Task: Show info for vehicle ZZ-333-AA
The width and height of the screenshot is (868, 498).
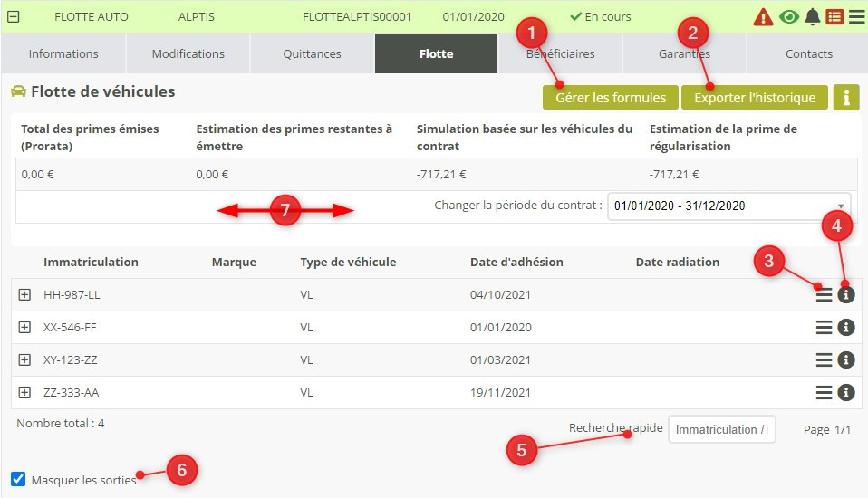Action: [x=846, y=392]
